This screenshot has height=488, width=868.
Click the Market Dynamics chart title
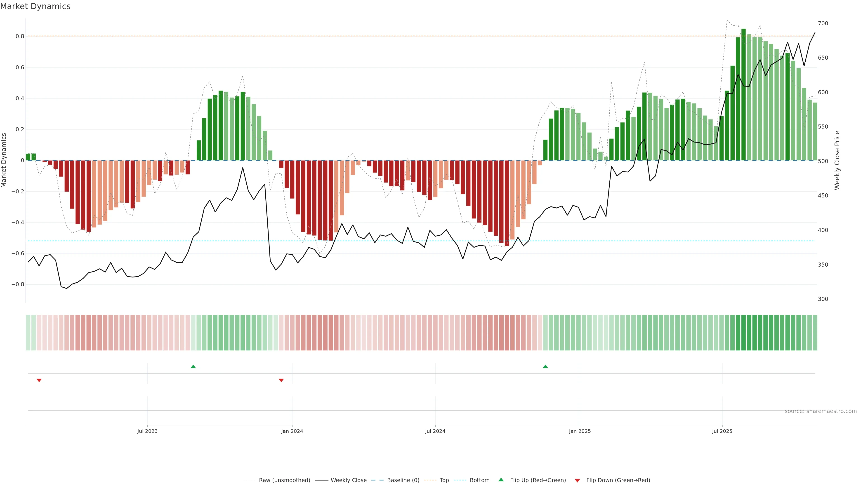35,6
